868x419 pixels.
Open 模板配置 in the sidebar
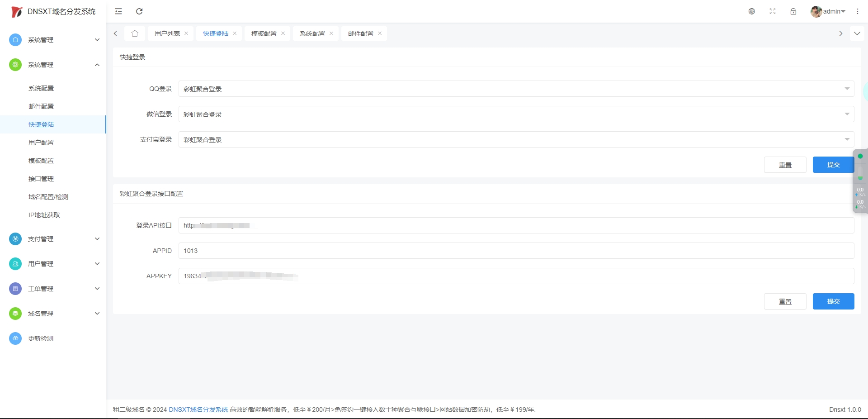pos(53,161)
